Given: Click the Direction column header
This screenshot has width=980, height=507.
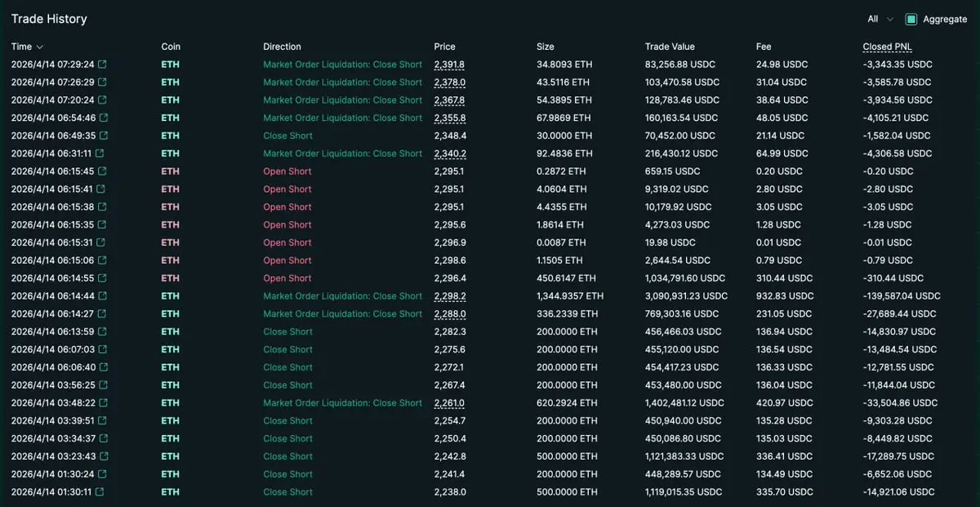Looking at the screenshot, I should tap(282, 47).
